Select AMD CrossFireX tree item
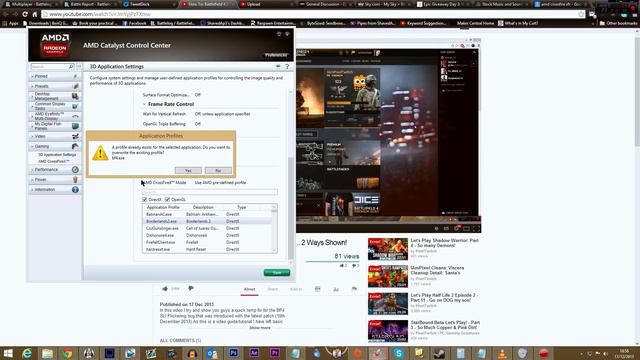The height and width of the screenshot is (360, 640). pyautogui.click(x=54, y=162)
